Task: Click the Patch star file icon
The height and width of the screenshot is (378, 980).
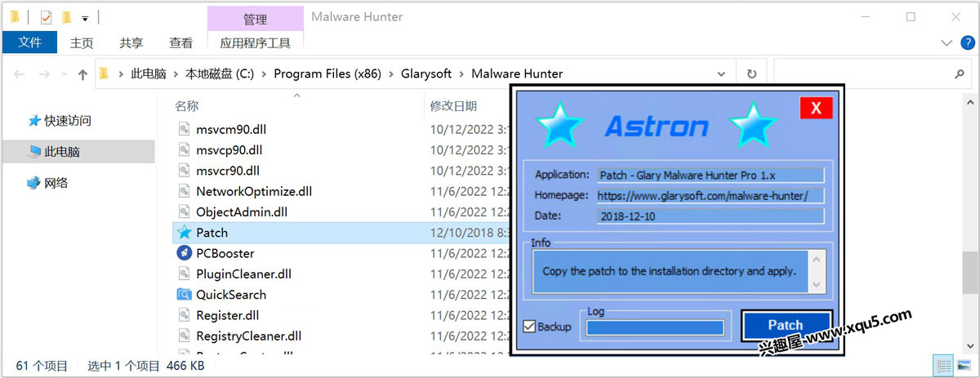Action: 184,233
